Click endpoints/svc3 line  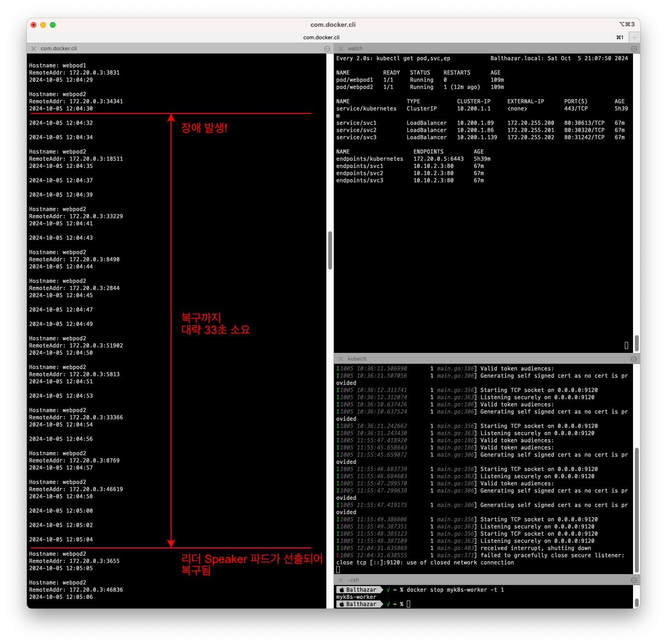(410, 181)
